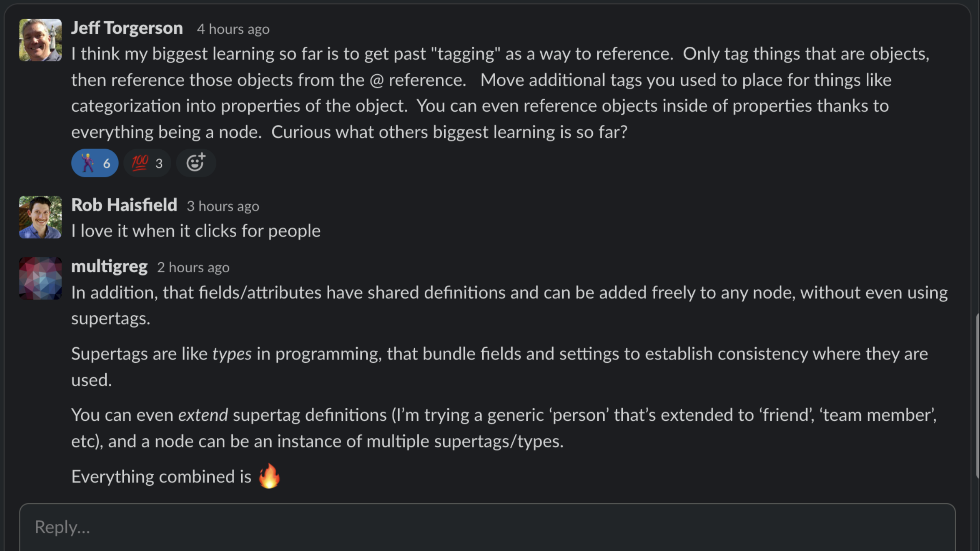This screenshot has width=980, height=551.
Task: Open Rob Haisfield's profile via his name
Action: click(x=124, y=205)
